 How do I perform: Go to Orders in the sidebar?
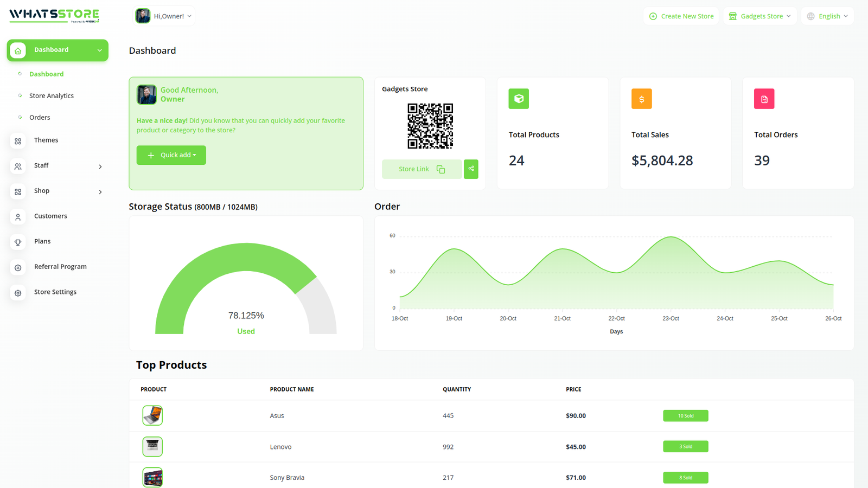pos(40,118)
